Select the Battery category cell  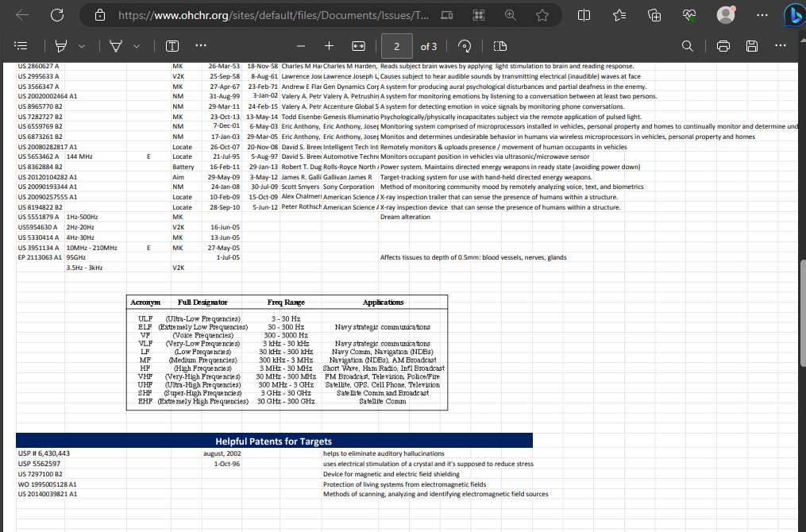[183, 167]
